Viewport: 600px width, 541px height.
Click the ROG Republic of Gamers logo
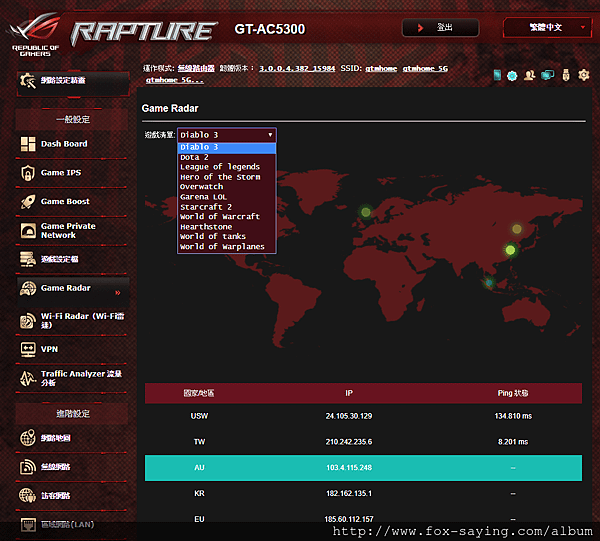(35, 34)
